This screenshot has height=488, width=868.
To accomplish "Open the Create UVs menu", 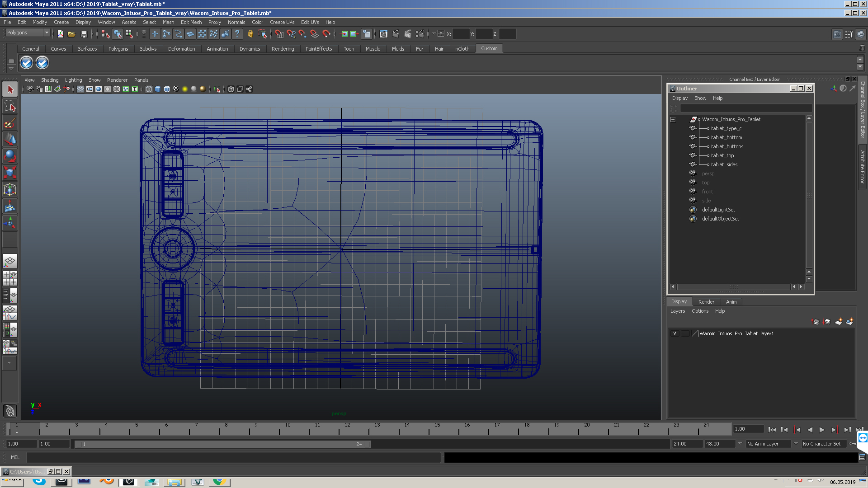I will tap(282, 22).
